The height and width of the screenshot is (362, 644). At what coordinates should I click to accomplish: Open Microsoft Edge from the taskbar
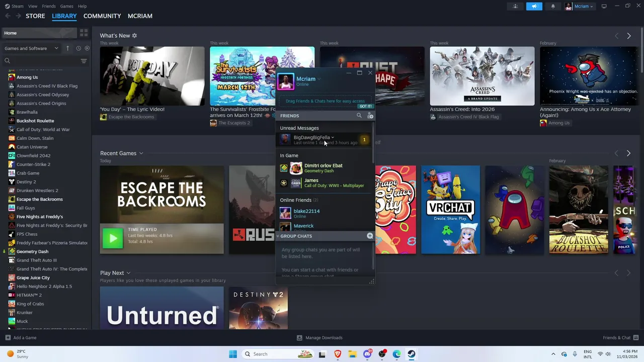[397, 354]
